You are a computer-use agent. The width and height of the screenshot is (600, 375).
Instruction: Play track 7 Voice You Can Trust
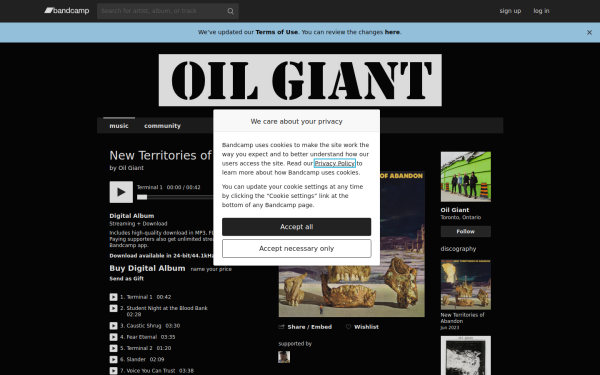click(x=113, y=370)
